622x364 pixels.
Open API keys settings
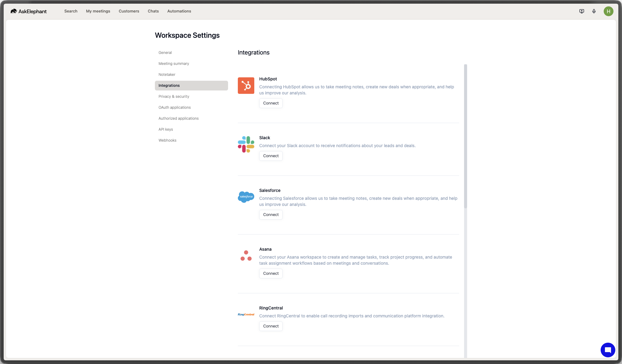point(191,129)
